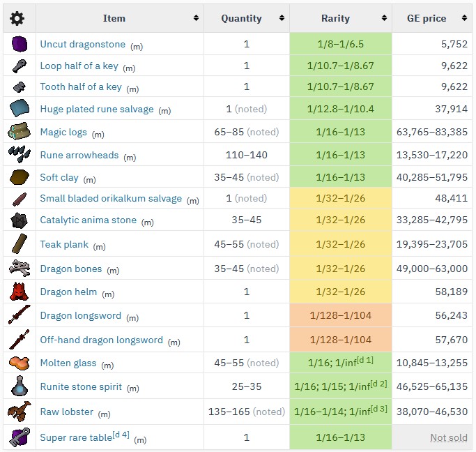This screenshot has height=452, width=476.
Task: Open the Catalytic anima stone link
Action: 89,220
